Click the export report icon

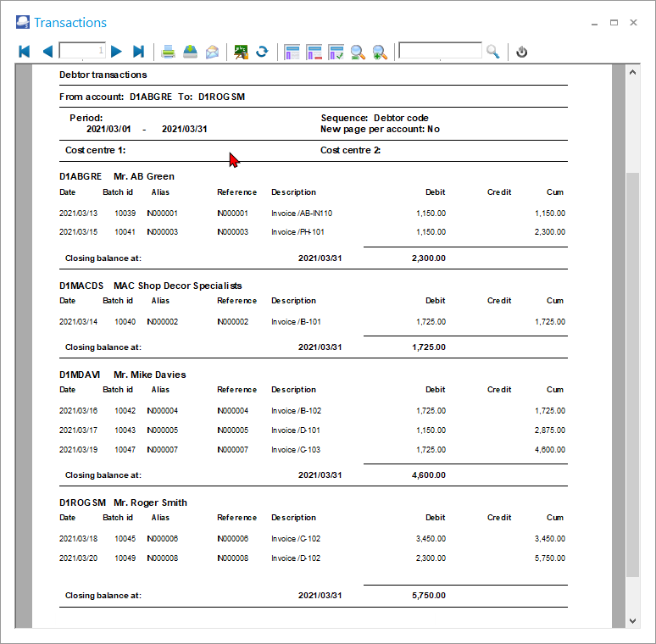click(x=191, y=52)
